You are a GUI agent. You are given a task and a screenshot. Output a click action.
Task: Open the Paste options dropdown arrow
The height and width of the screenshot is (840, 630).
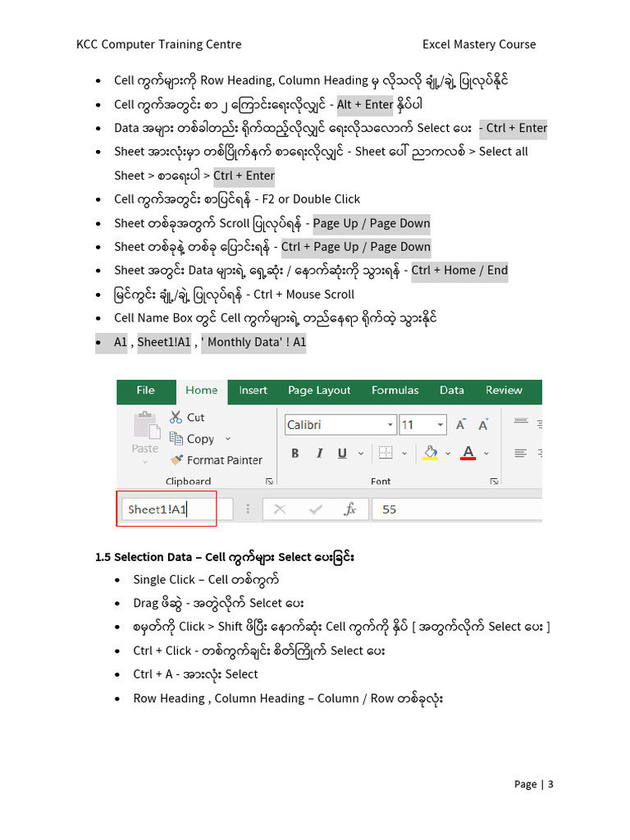click(145, 462)
